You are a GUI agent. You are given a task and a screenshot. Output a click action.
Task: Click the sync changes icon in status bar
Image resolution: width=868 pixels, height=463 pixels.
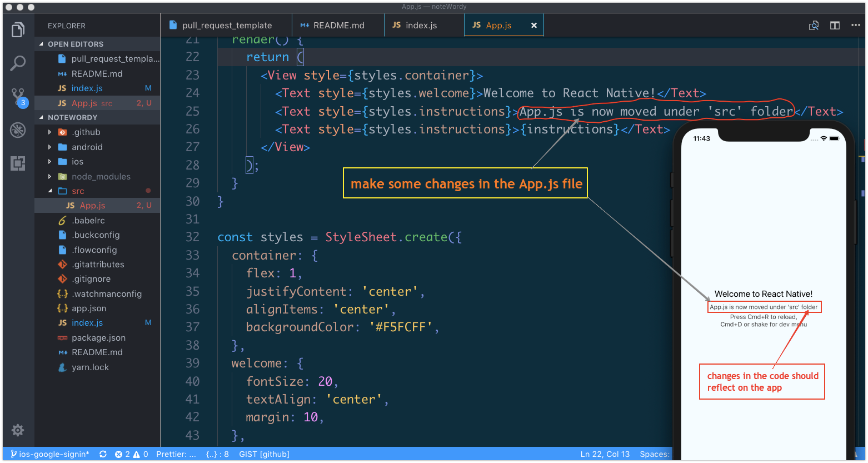[103, 454]
